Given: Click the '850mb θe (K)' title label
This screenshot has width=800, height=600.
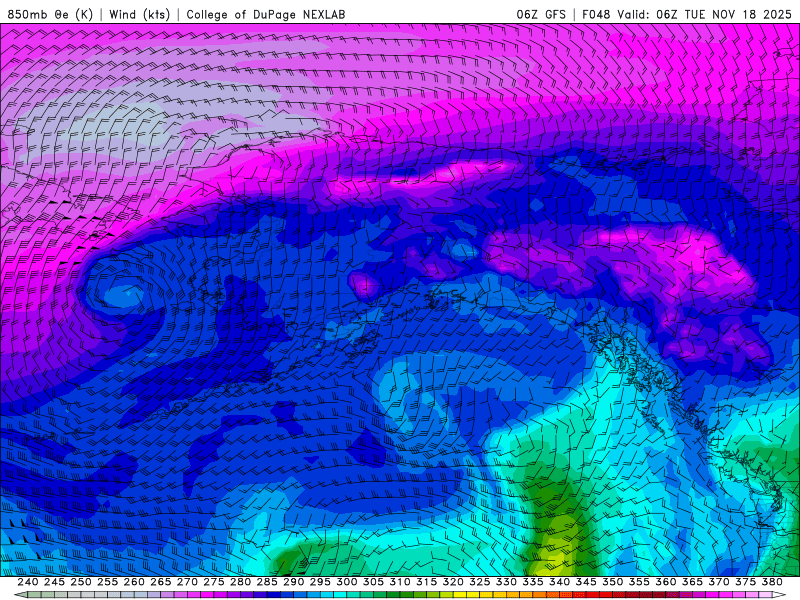Looking at the screenshot, I should click(x=50, y=14).
